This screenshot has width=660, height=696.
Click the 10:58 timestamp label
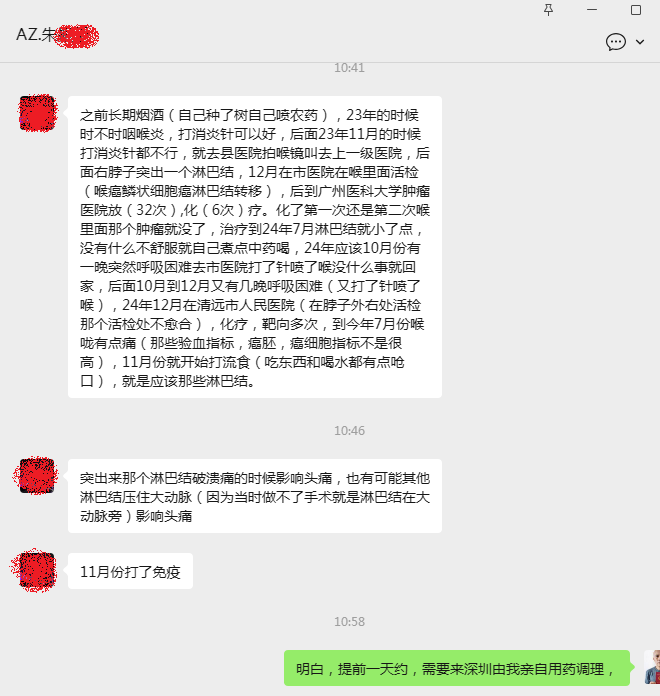349,621
